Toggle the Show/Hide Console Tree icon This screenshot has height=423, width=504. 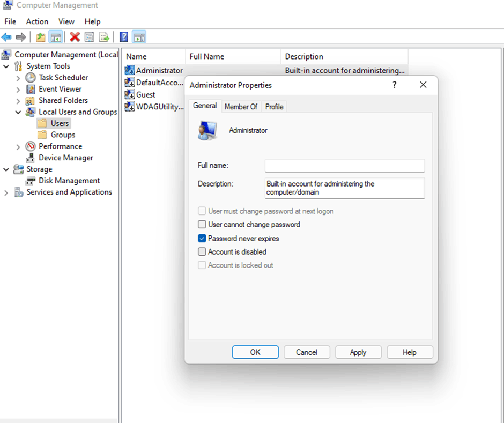(56, 36)
